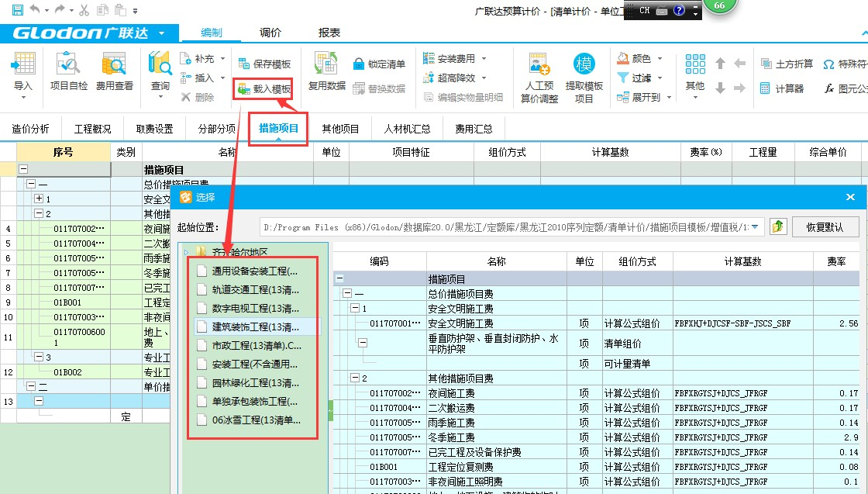868x494 pixels.
Task: Open 人工预算价调整 labor price adjustment
Action: (x=539, y=77)
